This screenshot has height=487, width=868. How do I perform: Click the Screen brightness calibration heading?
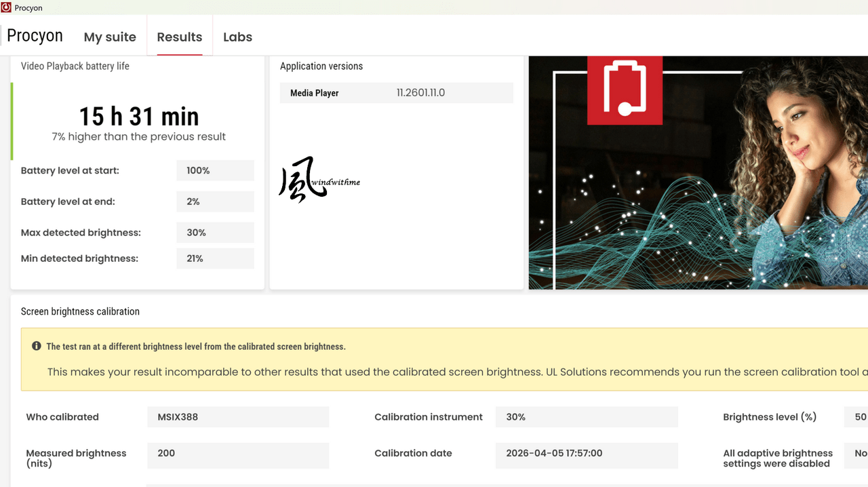coord(80,311)
